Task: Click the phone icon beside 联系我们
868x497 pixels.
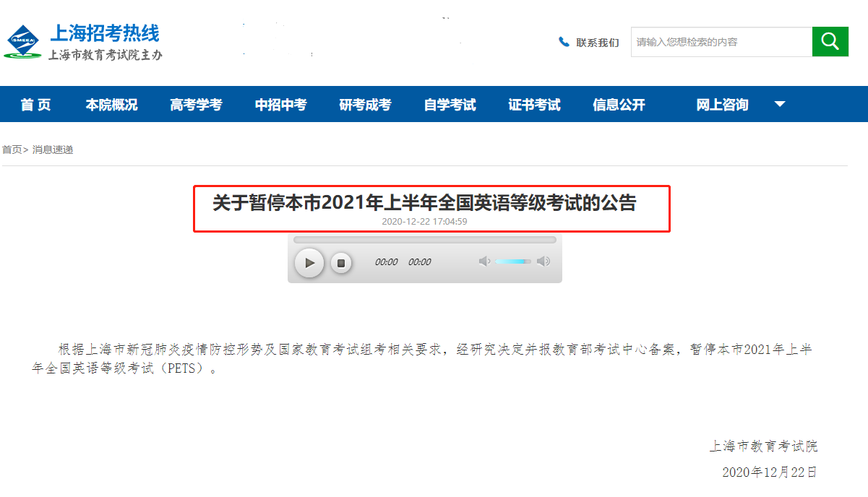Action: coord(564,42)
